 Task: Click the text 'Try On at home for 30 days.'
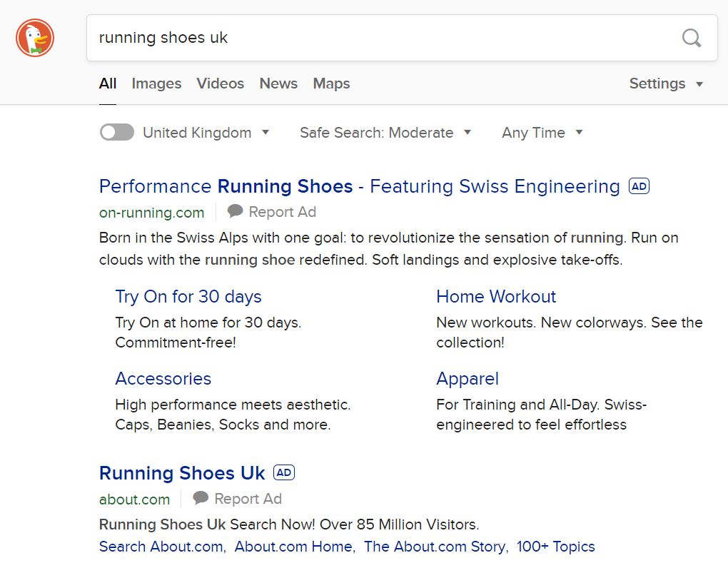pyautogui.click(x=208, y=322)
